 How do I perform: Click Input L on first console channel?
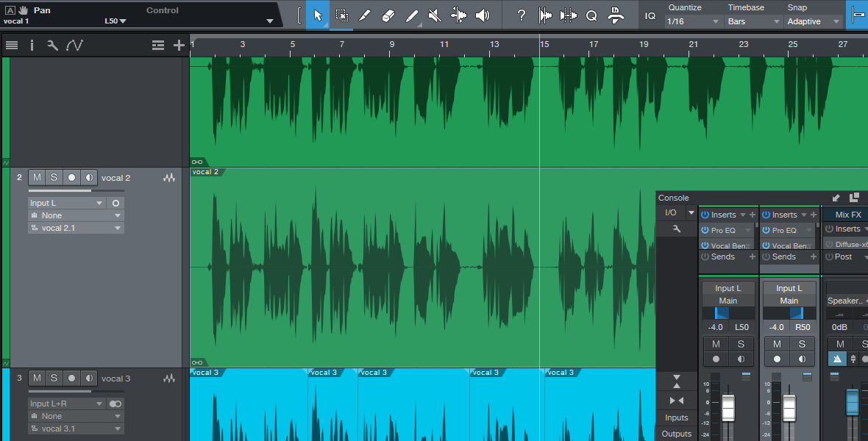(x=728, y=288)
